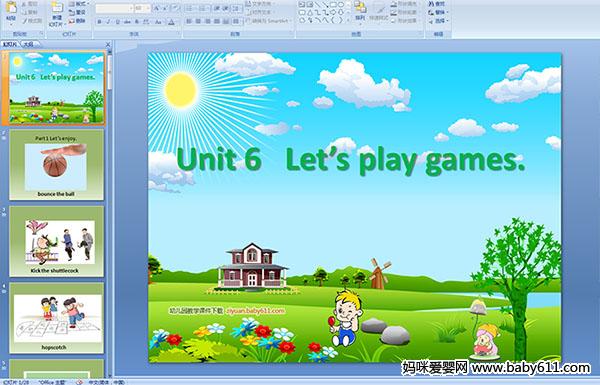
Task: Click the language indicator in status bar
Action: point(107,382)
